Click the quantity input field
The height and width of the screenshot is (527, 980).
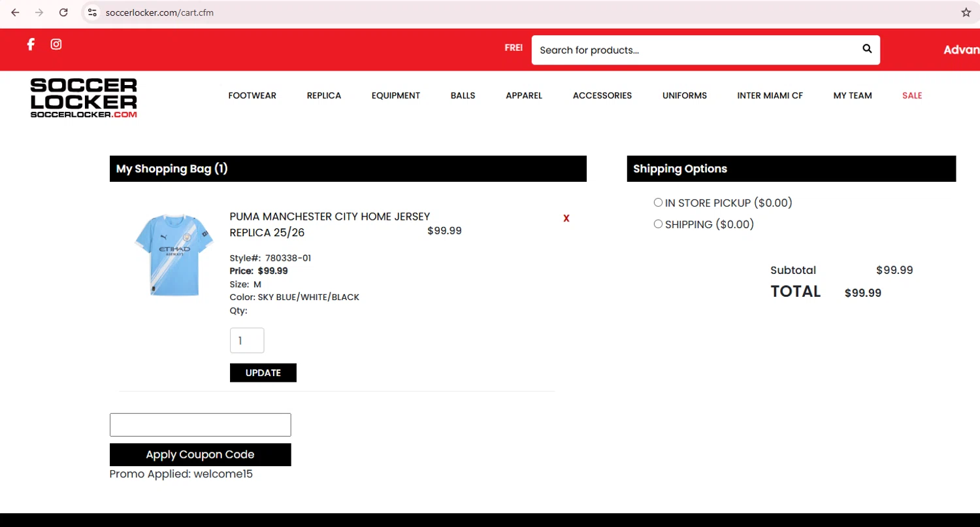coord(247,341)
